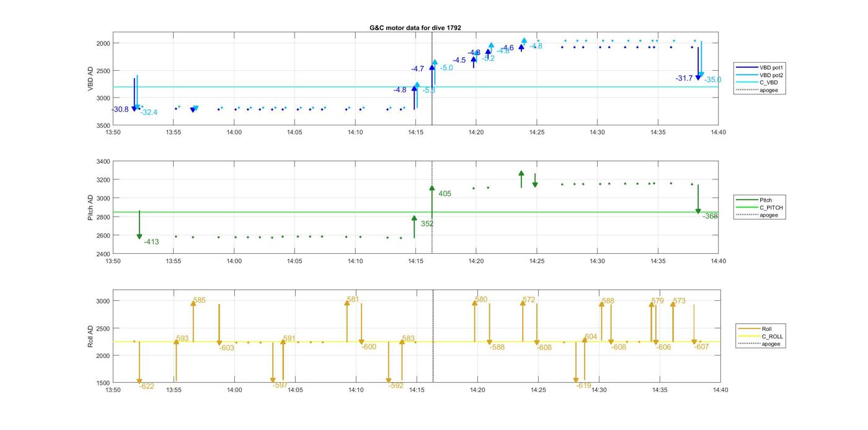Screen dimensions: 868x430
Task: Click the '579' roll data label
Action: coord(658,301)
